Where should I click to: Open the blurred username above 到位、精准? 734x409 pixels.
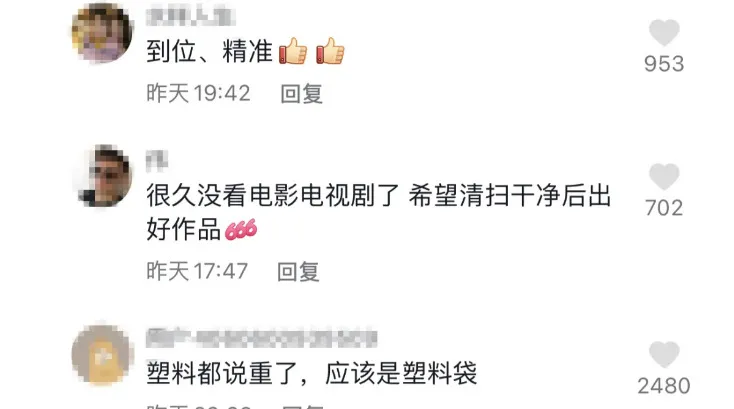click(191, 17)
